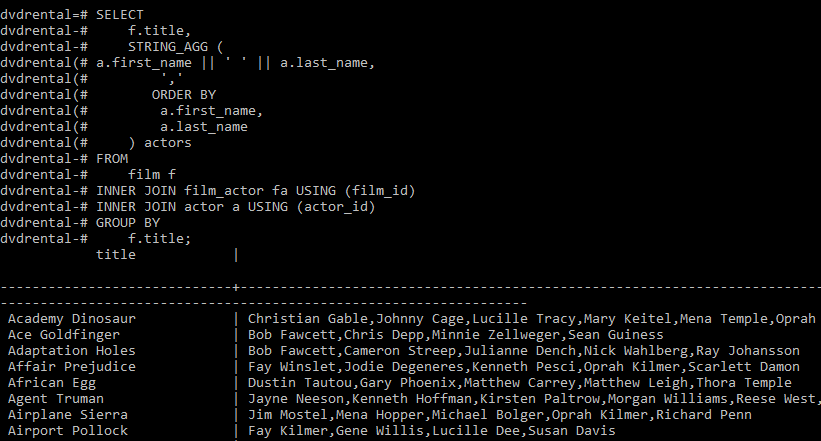Click the GROUP BY keyword
Image resolution: width=821 pixels, height=441 pixels.
128,223
